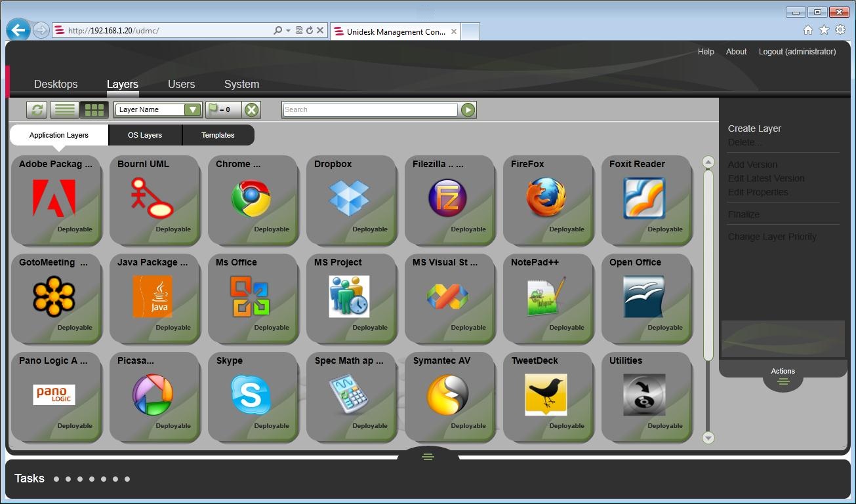Image resolution: width=856 pixels, height=504 pixels.
Task: Open the browser address bar search dropdown arrow
Action: (x=288, y=31)
